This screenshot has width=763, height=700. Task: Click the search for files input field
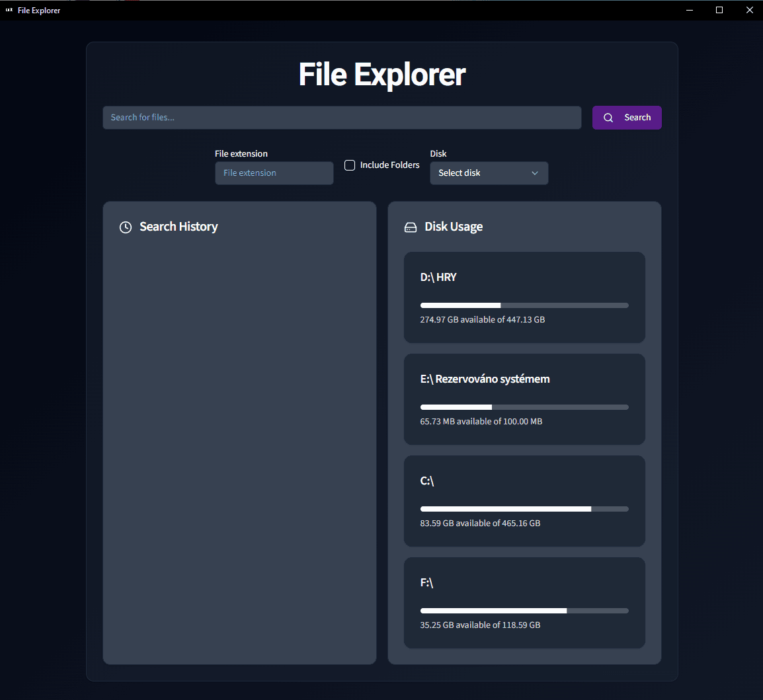[x=342, y=117]
